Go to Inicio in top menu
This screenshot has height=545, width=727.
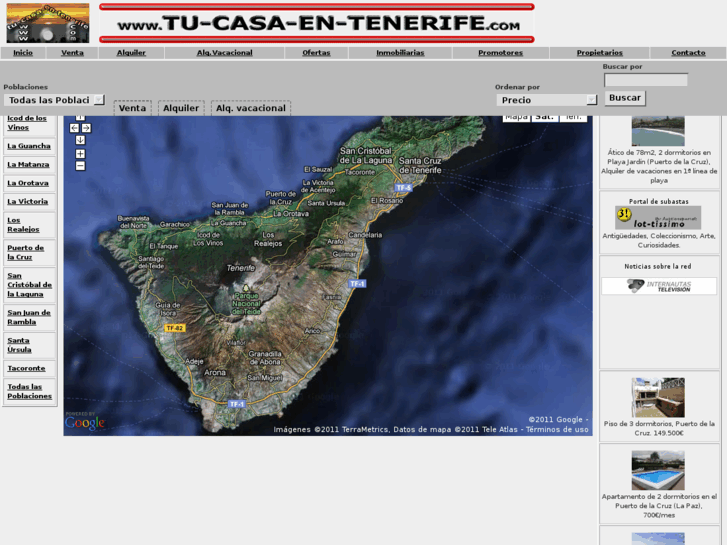(23, 52)
